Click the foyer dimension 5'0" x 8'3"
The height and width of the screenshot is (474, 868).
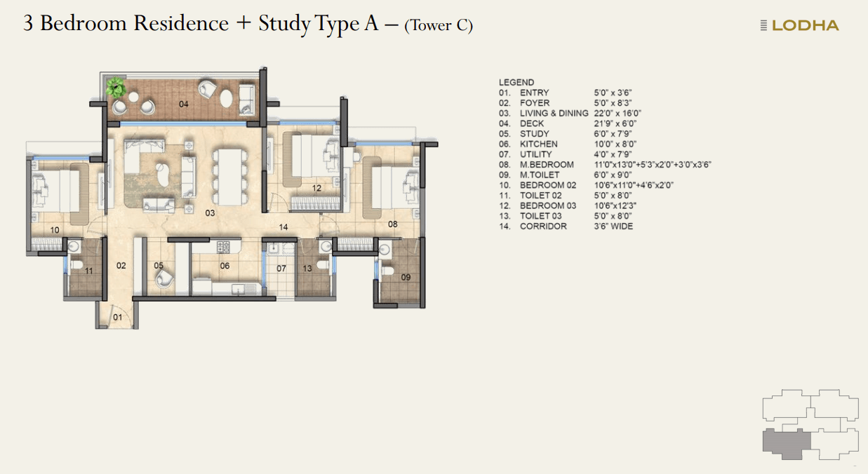pos(612,103)
